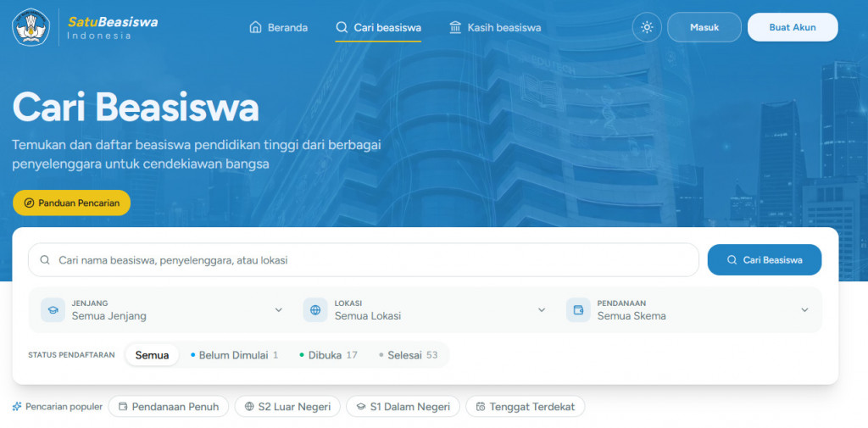The image size is (868, 428).
Task: Click the house icon beside Beranda
Action: click(255, 27)
